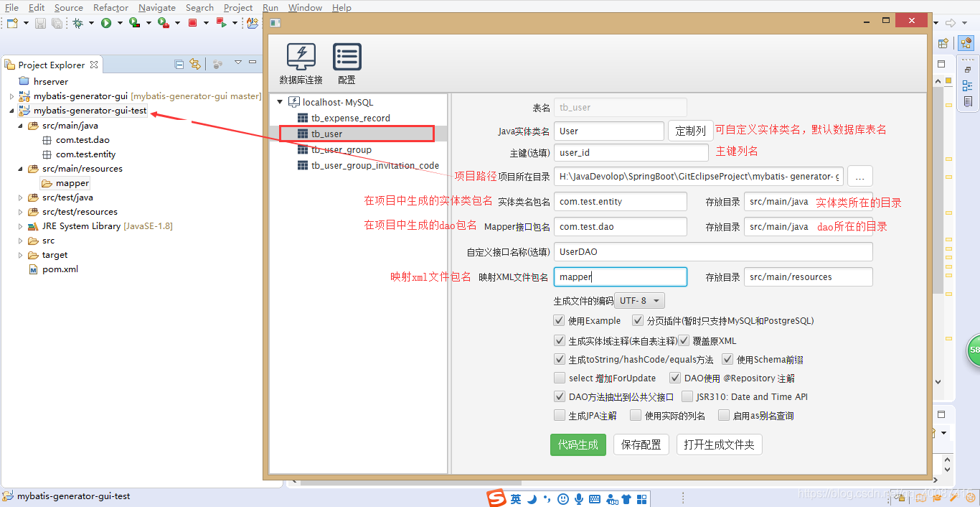Select the microphone icon on Sogou input bar

click(x=578, y=498)
